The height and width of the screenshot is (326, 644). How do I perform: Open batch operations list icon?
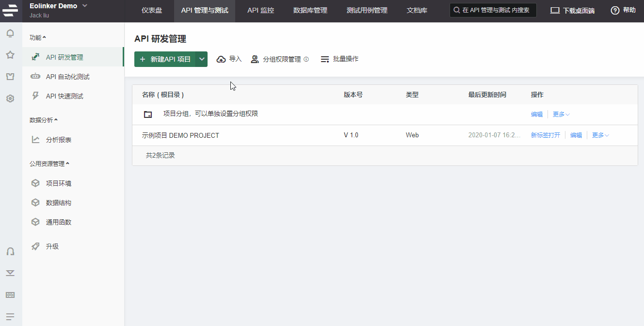325,59
